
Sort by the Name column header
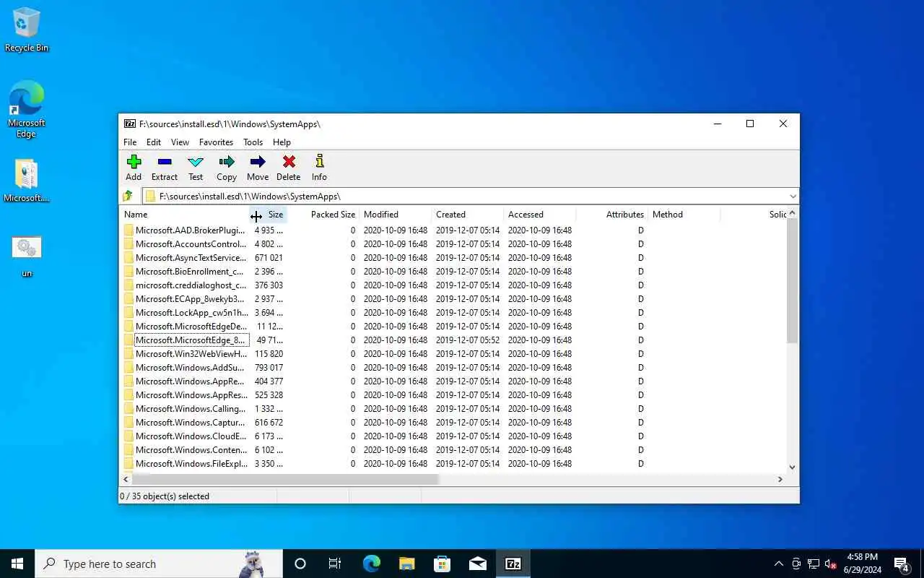click(x=185, y=215)
